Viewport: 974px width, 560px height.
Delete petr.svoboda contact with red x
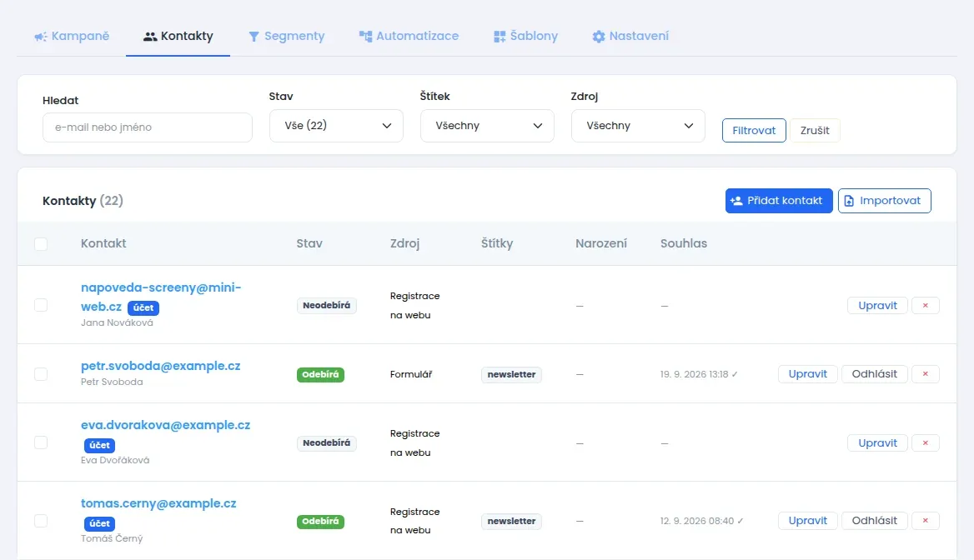pyautogui.click(x=925, y=373)
